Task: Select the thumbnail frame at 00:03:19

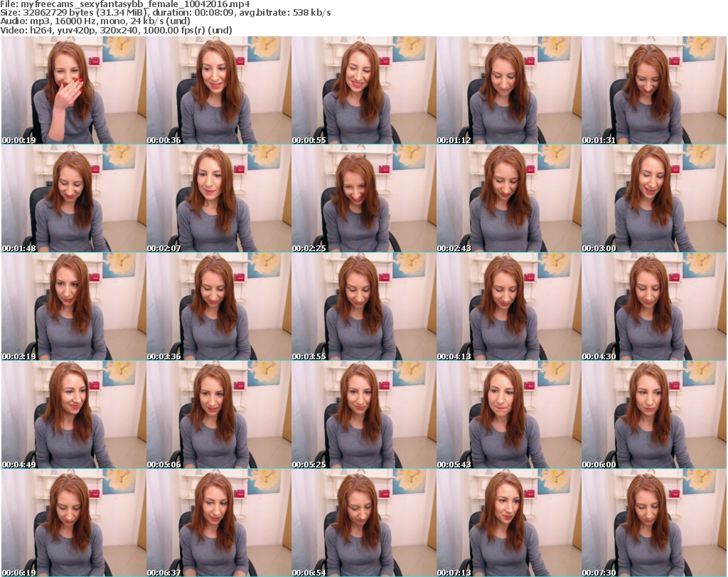Action: point(74,307)
